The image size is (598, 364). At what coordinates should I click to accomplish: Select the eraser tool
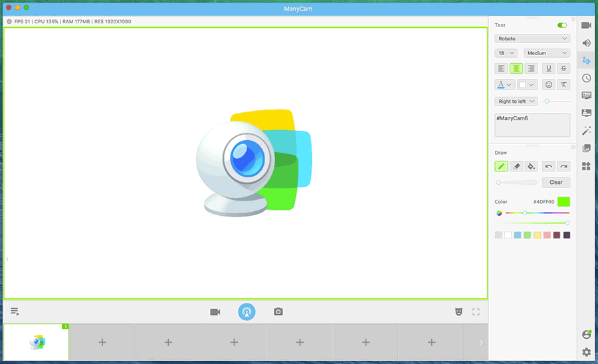516,166
